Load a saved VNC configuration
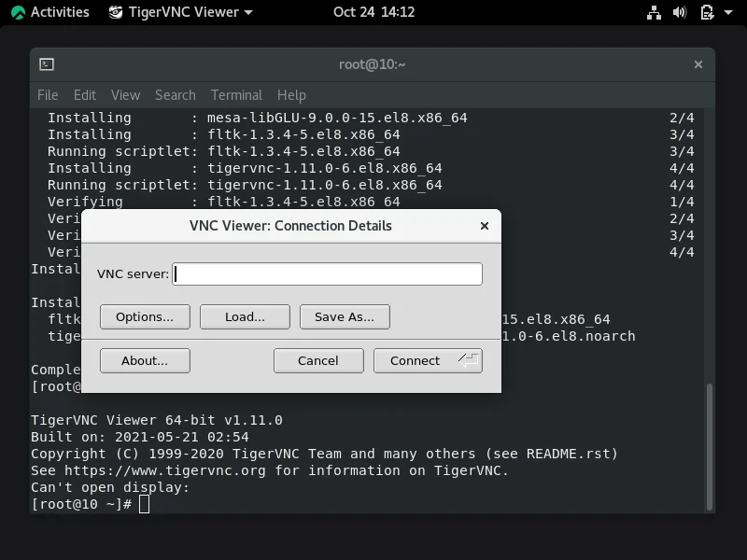 245,316
